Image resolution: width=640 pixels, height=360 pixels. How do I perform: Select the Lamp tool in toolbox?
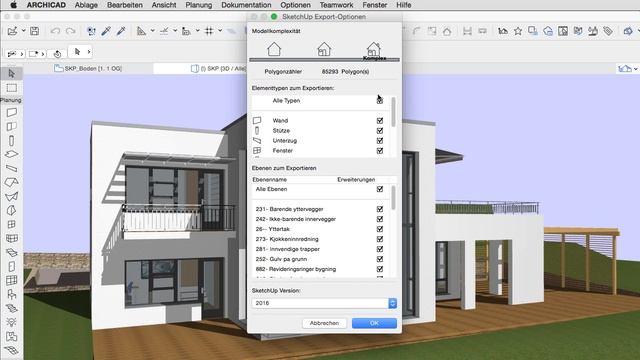tap(11, 322)
